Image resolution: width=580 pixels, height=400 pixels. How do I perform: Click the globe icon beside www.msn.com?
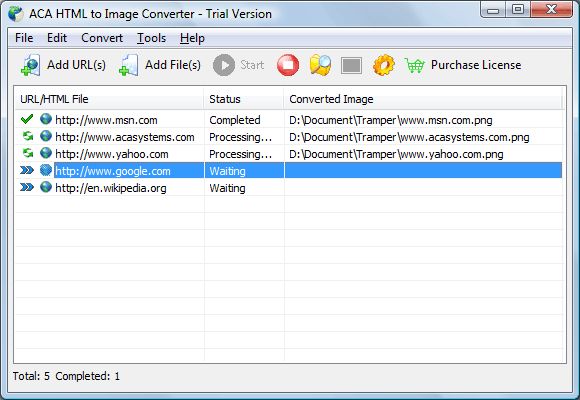pos(46,119)
